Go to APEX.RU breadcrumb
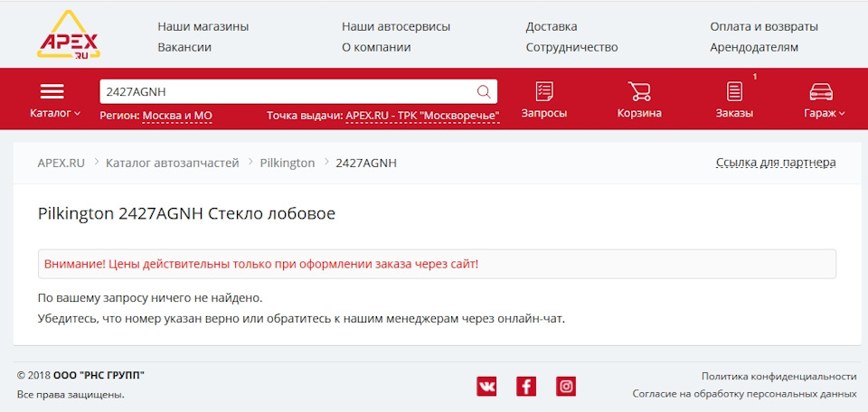 [x=61, y=164]
